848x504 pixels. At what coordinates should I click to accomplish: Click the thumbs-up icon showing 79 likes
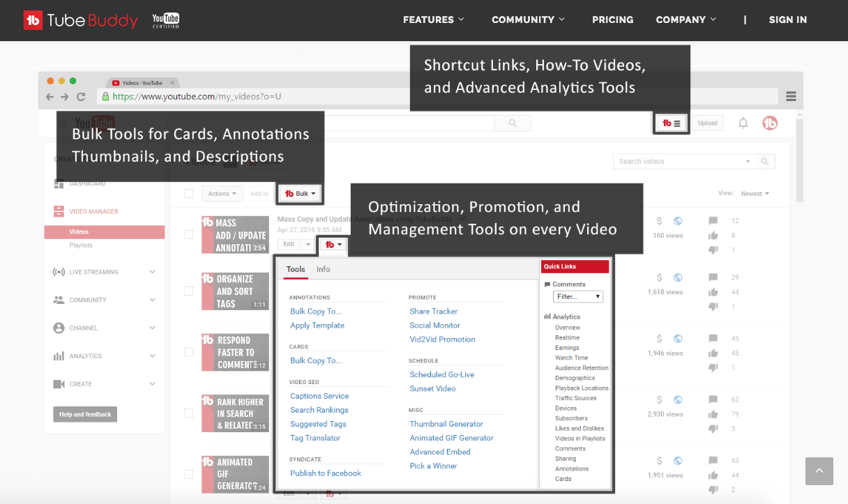(712, 413)
